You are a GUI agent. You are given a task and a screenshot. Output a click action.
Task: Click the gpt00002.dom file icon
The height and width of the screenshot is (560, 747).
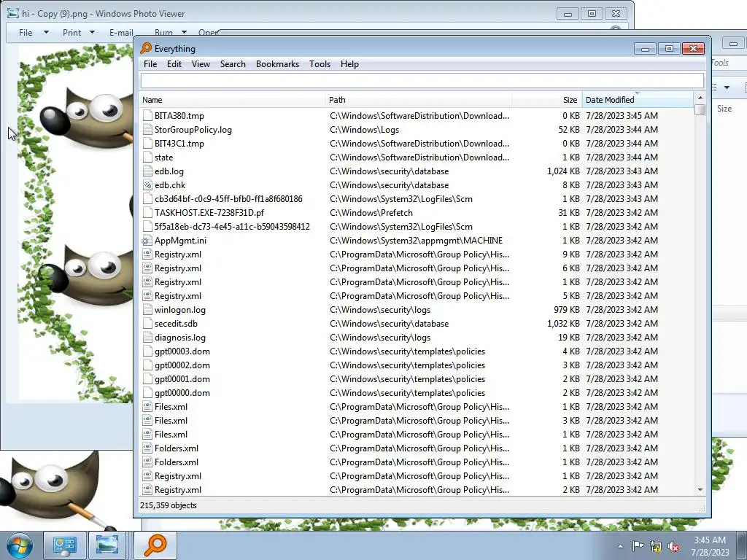coord(147,365)
